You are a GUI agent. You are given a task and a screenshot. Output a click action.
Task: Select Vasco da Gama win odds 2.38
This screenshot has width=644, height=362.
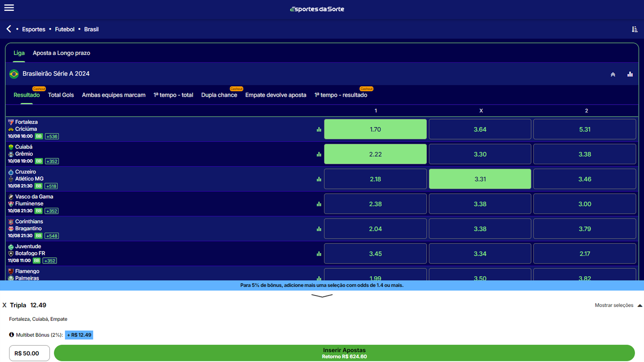coord(375,203)
